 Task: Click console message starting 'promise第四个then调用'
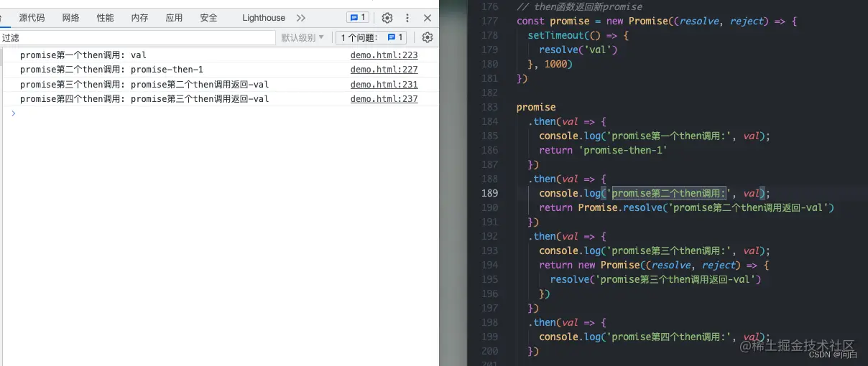coord(144,99)
